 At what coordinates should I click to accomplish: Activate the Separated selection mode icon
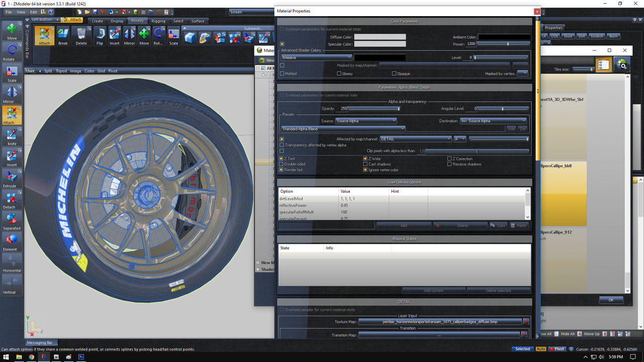point(12,221)
